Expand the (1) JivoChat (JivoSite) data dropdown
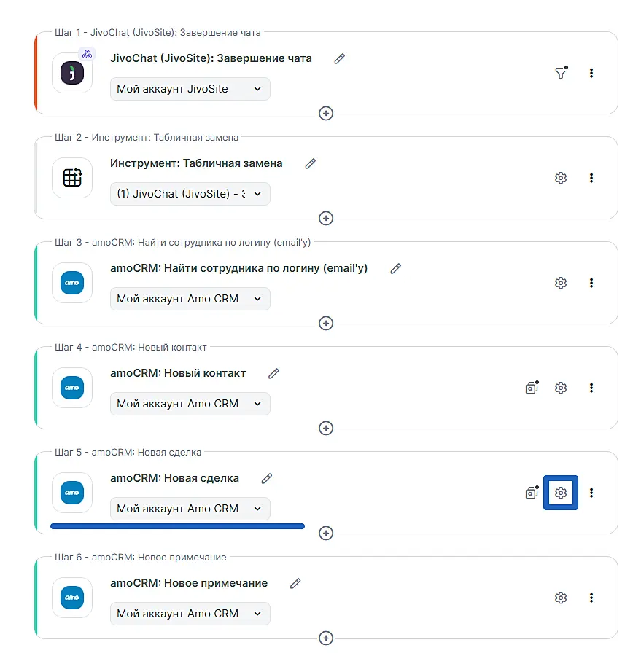The height and width of the screenshot is (672, 641). [x=190, y=194]
